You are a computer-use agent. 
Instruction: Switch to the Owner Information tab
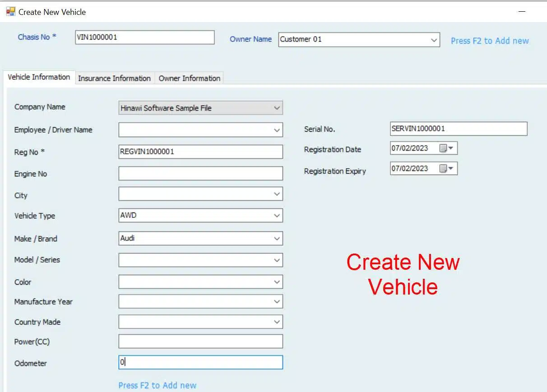click(189, 78)
